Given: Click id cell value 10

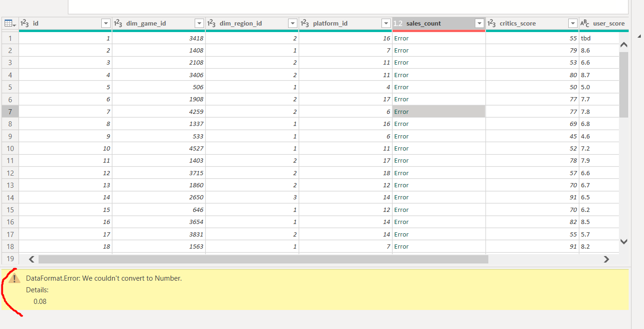Looking at the screenshot, I should pos(65,148).
